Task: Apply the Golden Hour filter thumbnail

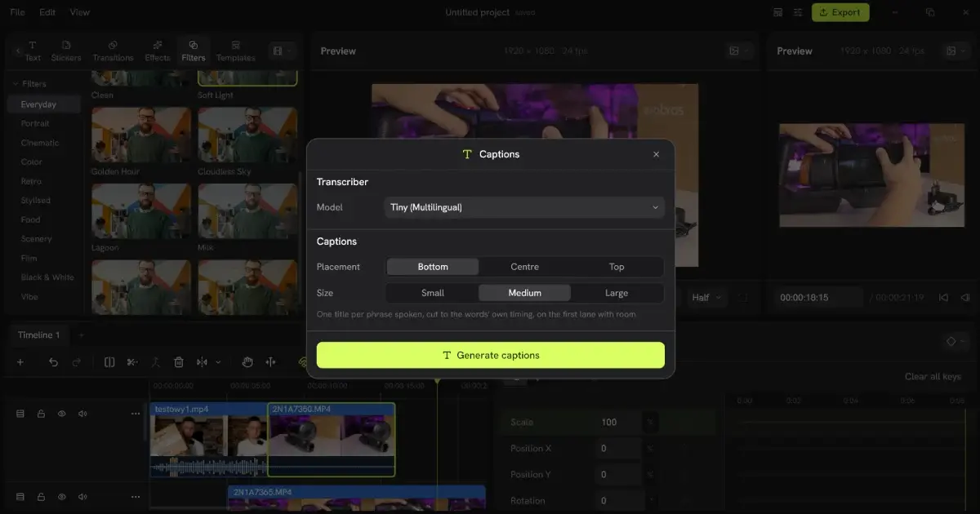Action: [141, 135]
